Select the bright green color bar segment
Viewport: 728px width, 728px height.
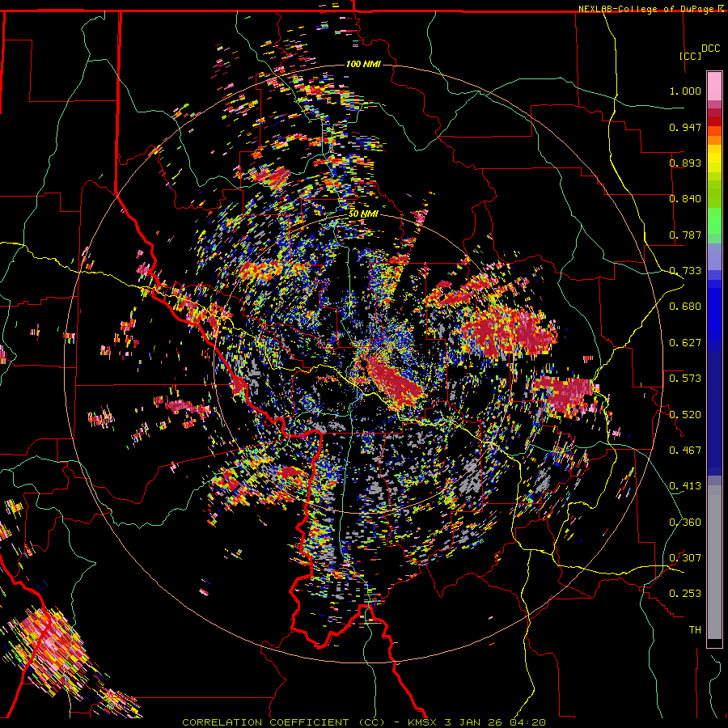714,221
